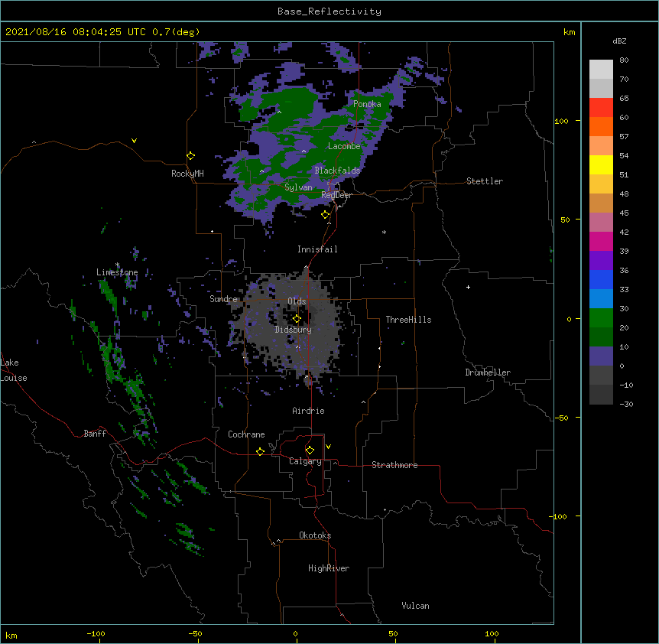Click the Lacombe city label
The width and height of the screenshot is (659, 644).
(x=344, y=146)
